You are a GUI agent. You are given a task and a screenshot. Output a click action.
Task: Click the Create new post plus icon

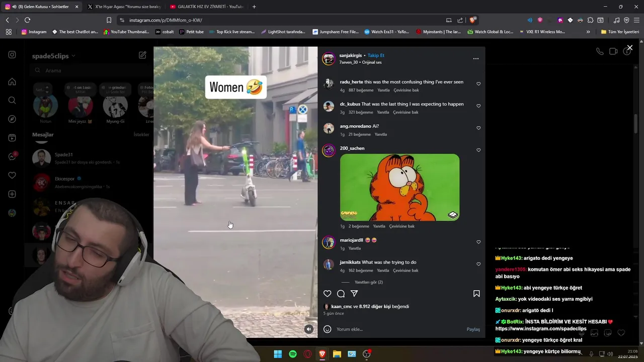point(12,194)
